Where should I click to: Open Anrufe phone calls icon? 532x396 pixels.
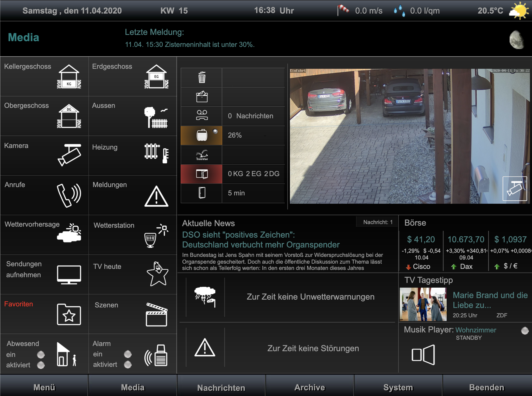click(x=69, y=195)
